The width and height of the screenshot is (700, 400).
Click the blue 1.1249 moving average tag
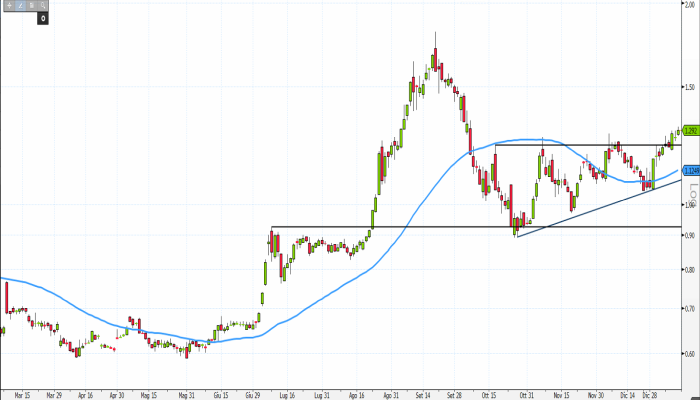689,171
